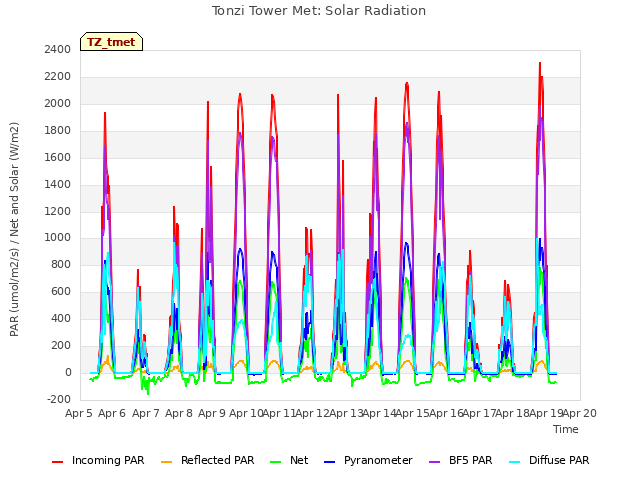Click the red Incoming PAR legend swatch
This screenshot has width=640, height=480.
58,462
